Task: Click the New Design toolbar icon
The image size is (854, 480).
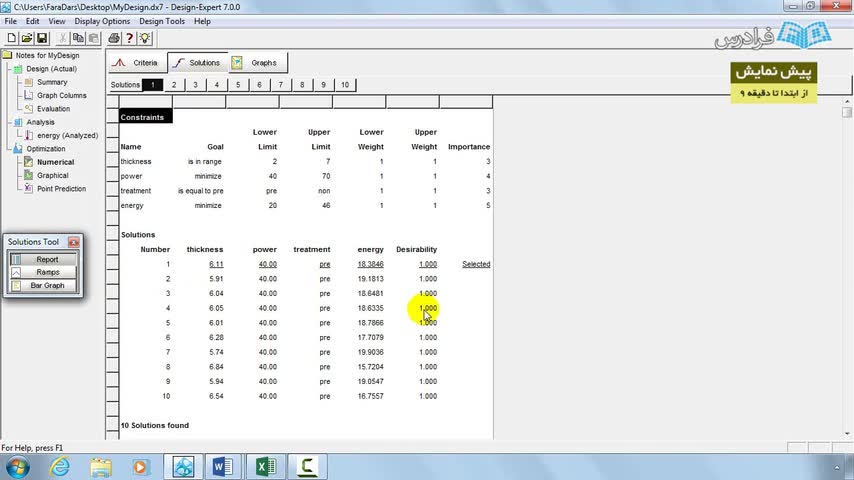Action: pos(11,38)
